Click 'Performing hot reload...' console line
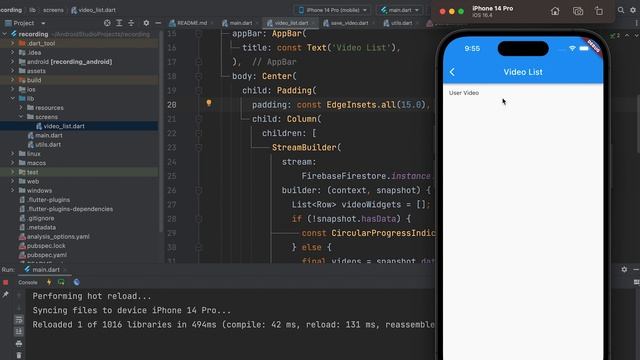This screenshot has height=360, width=640. tap(92, 296)
